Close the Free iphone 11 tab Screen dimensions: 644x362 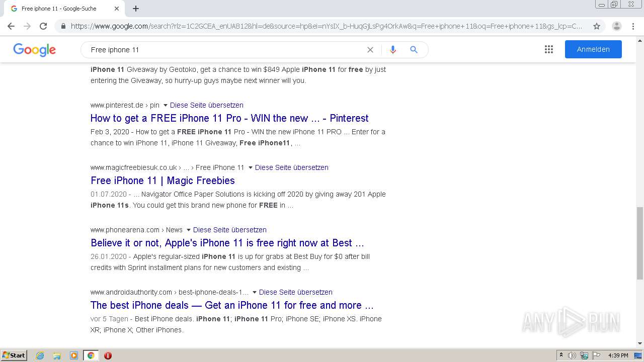coord(117,9)
